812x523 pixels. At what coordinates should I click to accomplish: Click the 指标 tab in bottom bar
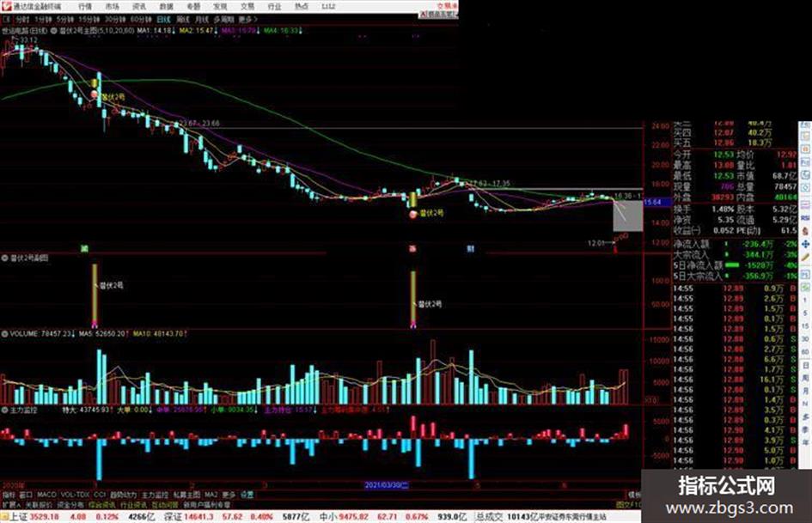[9, 495]
